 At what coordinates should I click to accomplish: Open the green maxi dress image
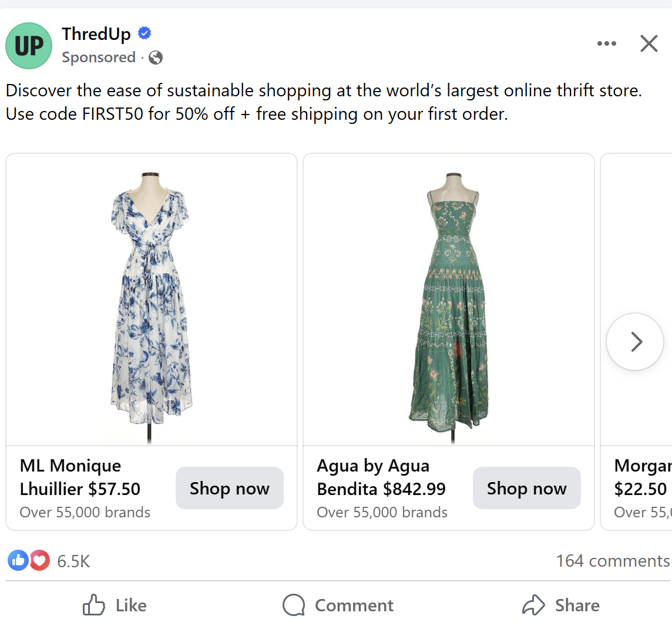tap(449, 299)
